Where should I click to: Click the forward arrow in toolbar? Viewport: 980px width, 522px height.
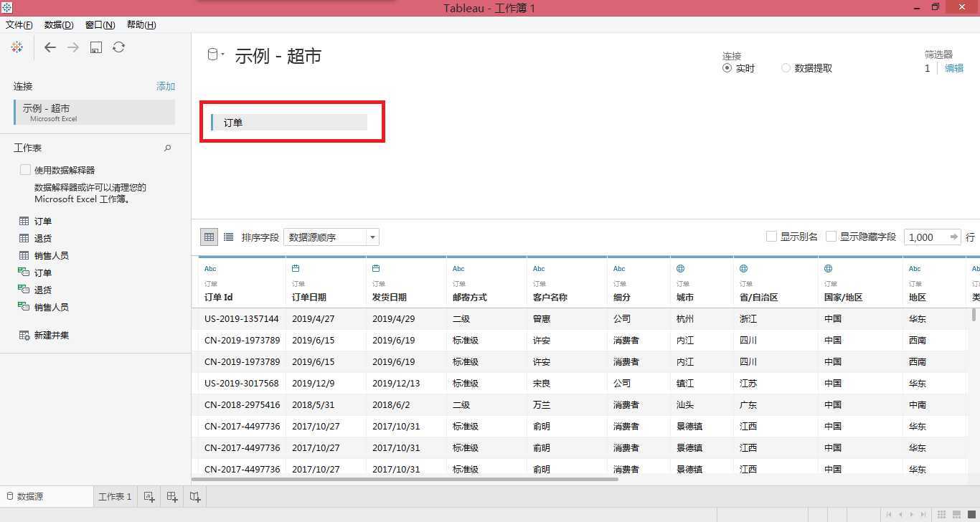73,47
